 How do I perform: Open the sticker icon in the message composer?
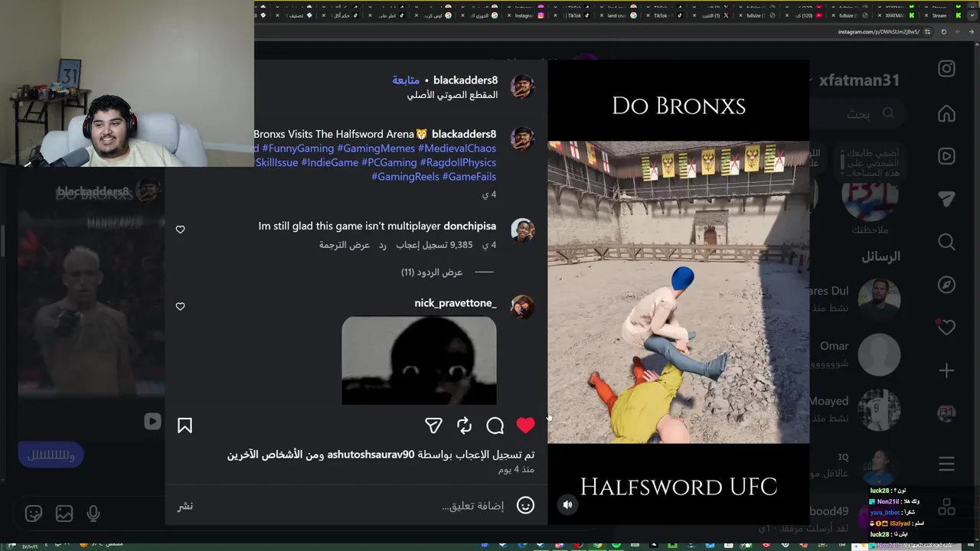click(34, 514)
